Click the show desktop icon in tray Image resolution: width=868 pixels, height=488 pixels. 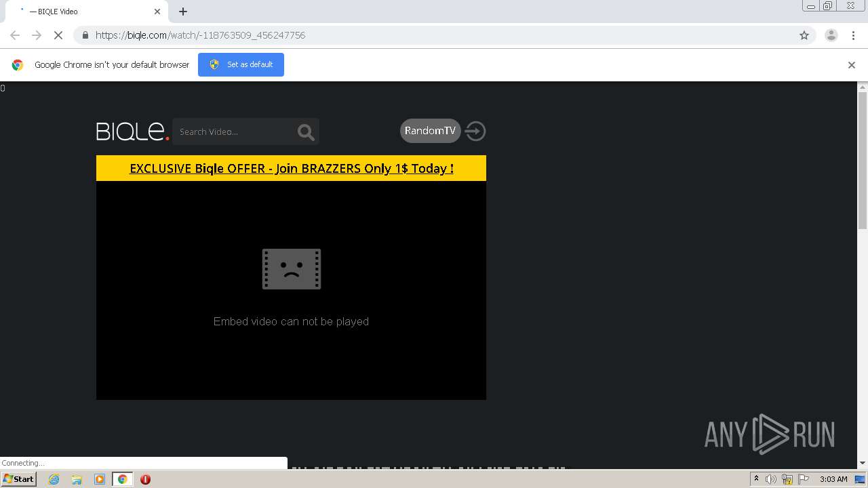(x=861, y=479)
